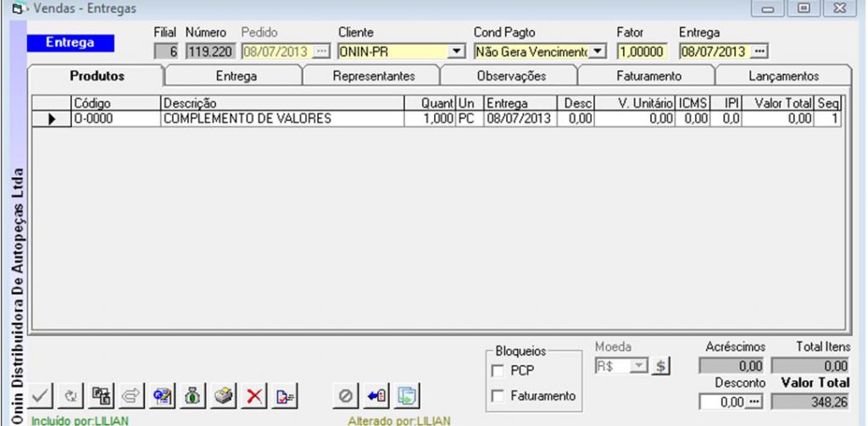Click the red X delete icon

254,396
